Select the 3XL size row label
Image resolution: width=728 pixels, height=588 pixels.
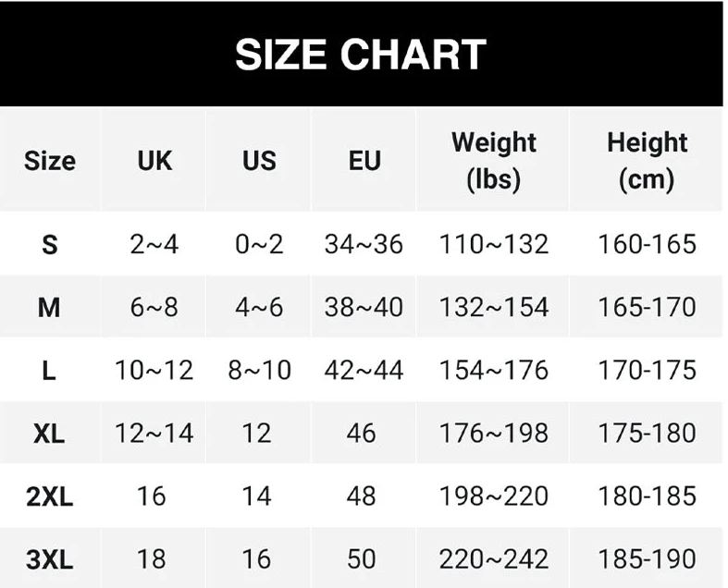tap(49, 559)
